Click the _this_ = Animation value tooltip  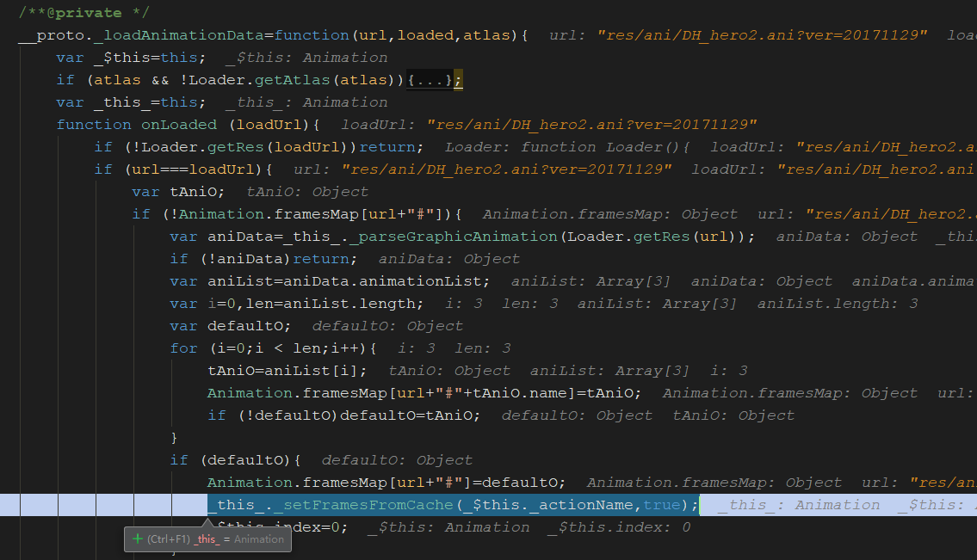tap(238, 539)
